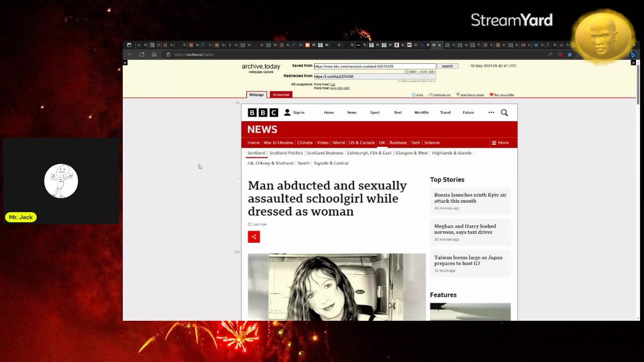Click the red NEWS banner title
This screenshot has height=362, width=644.
tap(262, 129)
